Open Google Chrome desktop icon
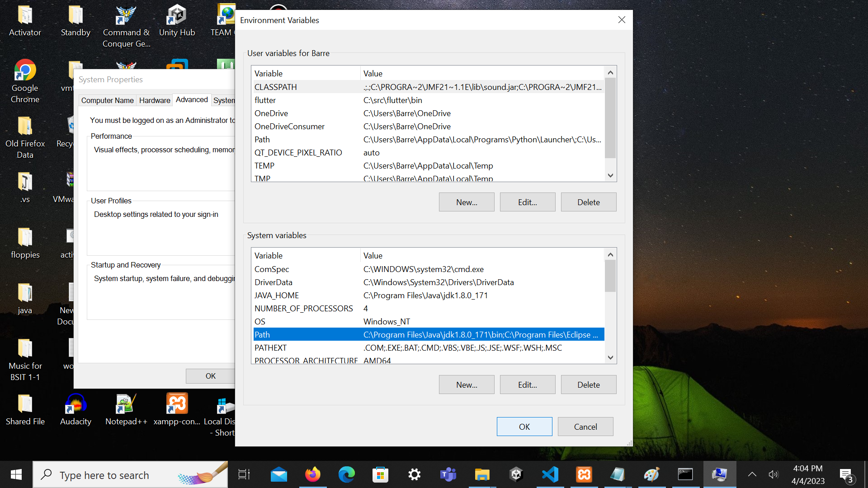Image resolution: width=868 pixels, height=488 pixels. pos(25,81)
